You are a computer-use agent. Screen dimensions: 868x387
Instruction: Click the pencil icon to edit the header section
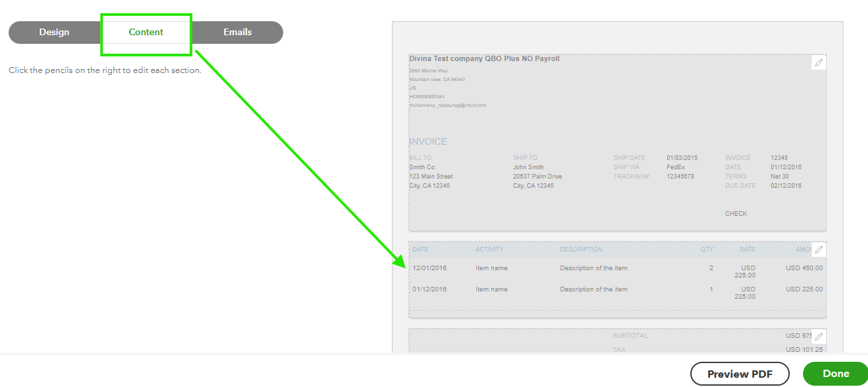[x=818, y=62]
